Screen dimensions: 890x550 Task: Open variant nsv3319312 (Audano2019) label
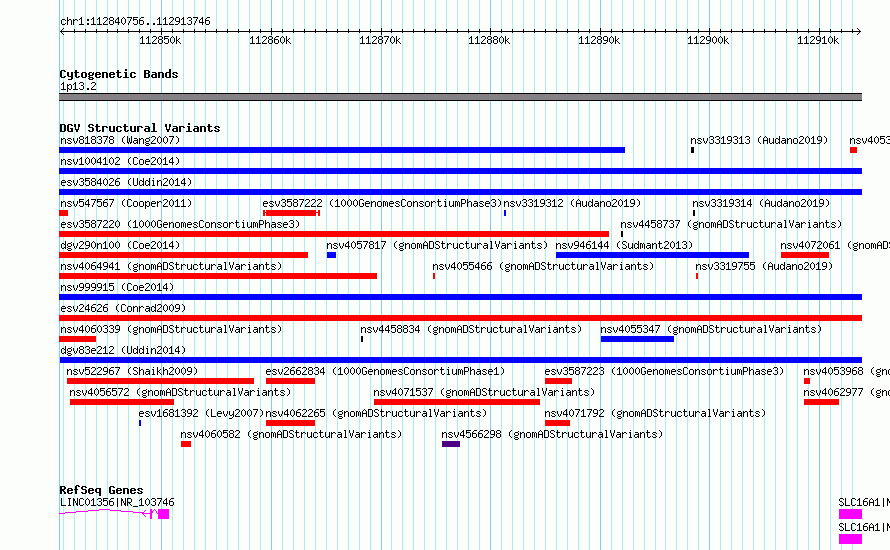coord(572,203)
